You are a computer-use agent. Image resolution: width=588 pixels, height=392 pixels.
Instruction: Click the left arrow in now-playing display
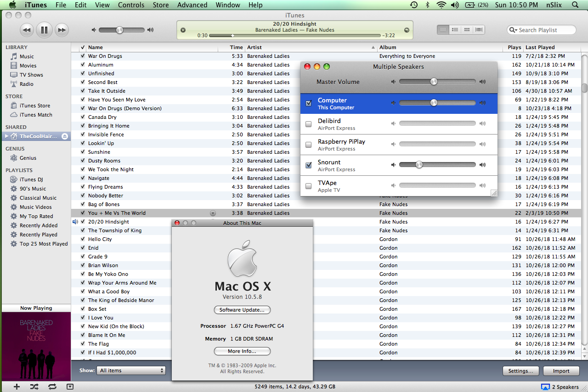(x=183, y=30)
